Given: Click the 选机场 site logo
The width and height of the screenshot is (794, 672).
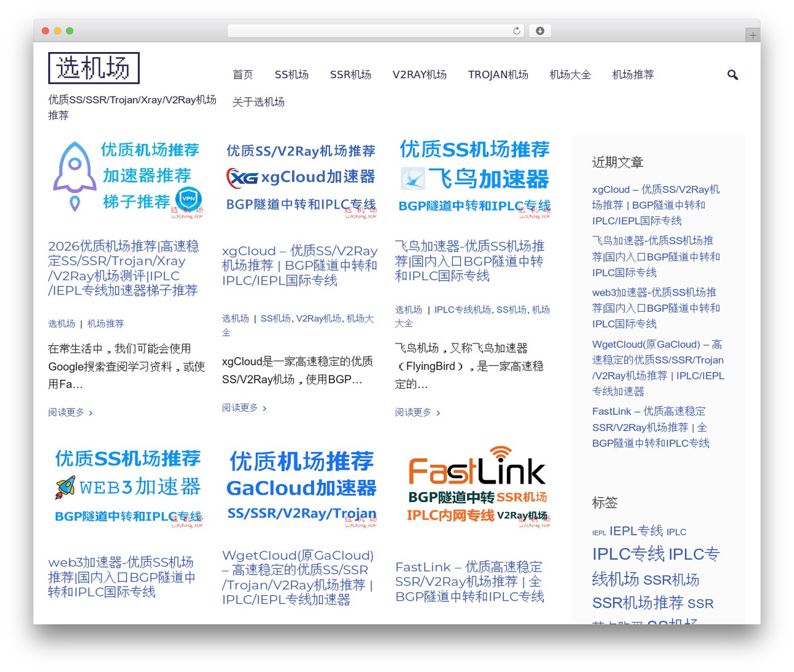Looking at the screenshot, I should (x=94, y=68).
